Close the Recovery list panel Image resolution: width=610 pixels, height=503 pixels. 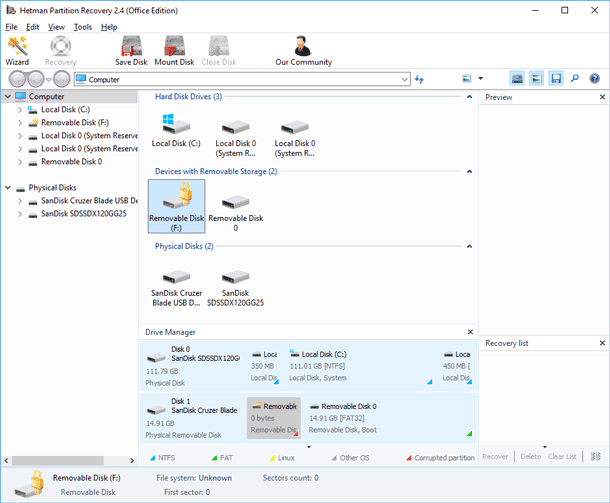click(x=602, y=343)
